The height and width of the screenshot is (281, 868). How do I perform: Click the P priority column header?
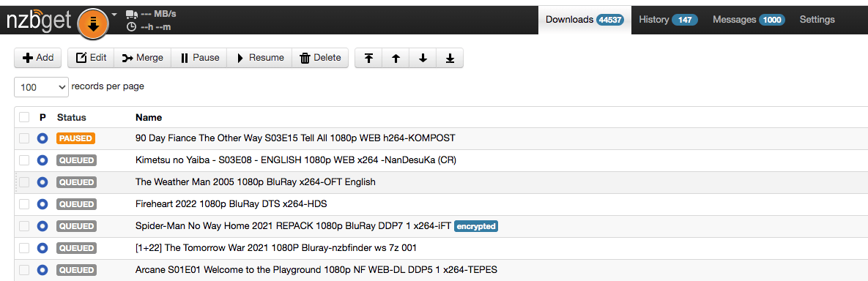[x=42, y=117]
